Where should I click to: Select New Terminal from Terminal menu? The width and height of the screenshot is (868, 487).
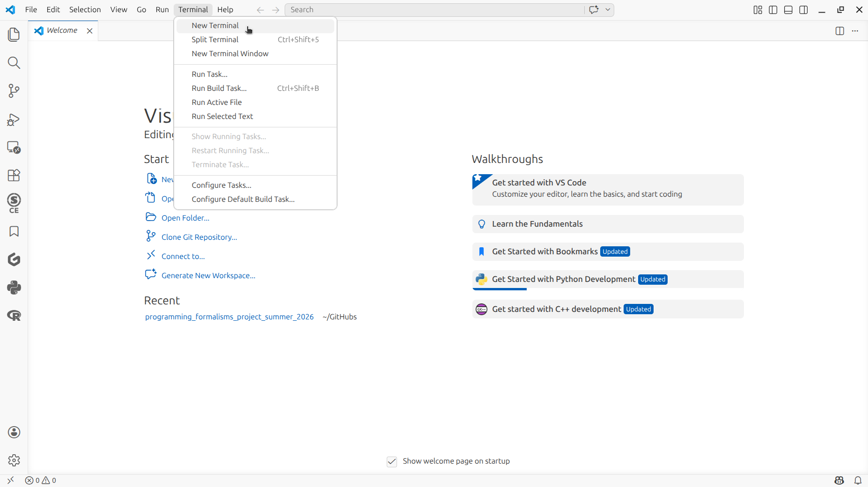[255, 26]
